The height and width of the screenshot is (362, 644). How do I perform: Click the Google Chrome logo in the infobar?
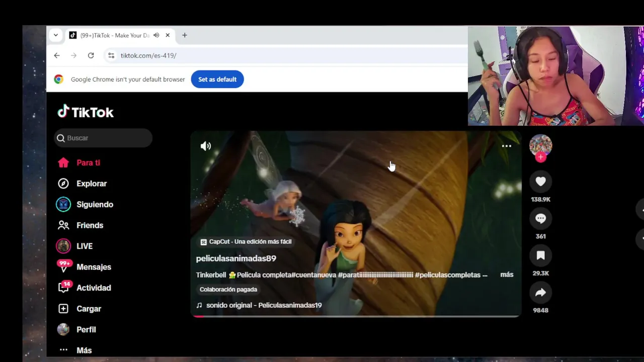click(x=59, y=79)
